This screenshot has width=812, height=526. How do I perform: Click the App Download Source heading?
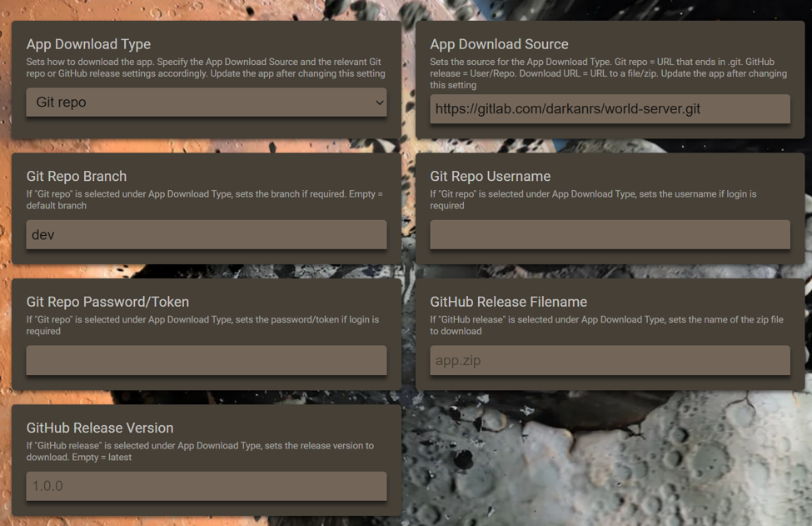click(499, 44)
